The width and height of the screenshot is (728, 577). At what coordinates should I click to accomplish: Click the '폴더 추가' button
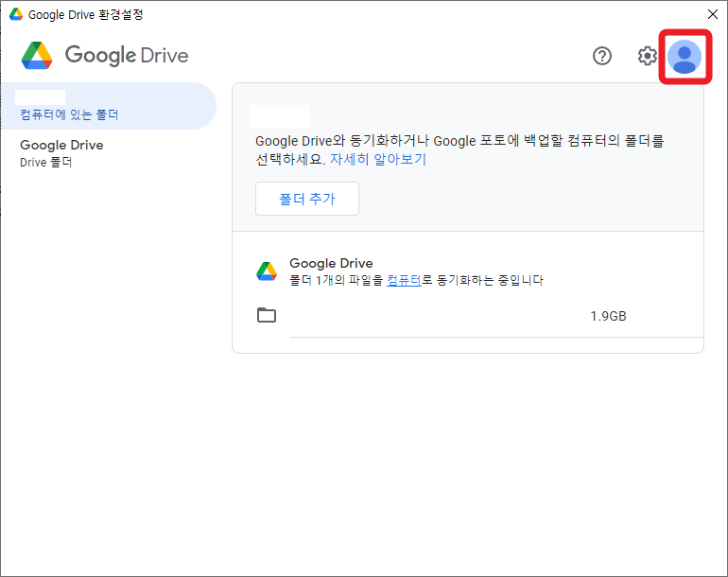pyautogui.click(x=307, y=199)
